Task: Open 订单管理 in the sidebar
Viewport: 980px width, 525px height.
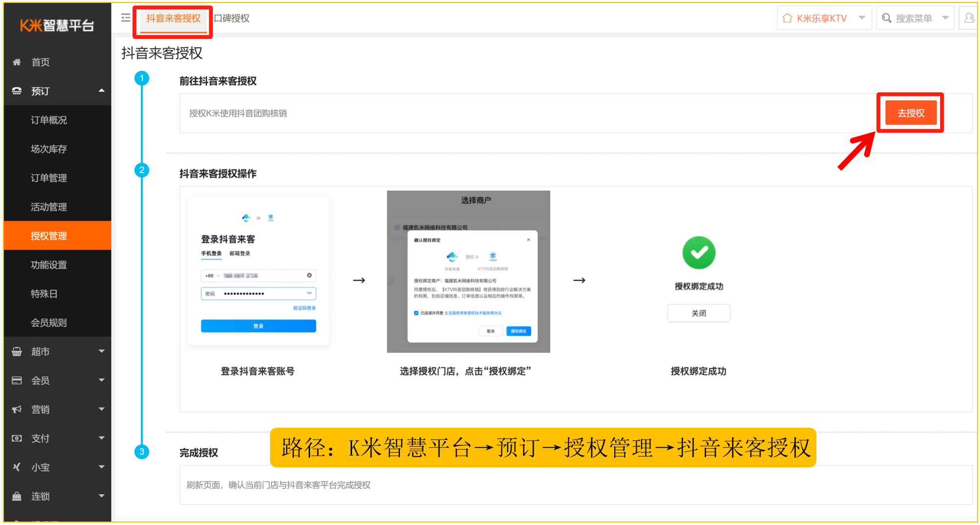Action: tap(58, 178)
